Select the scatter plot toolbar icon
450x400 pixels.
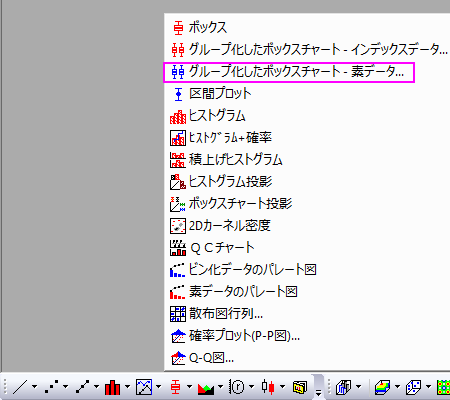[x=51, y=387]
